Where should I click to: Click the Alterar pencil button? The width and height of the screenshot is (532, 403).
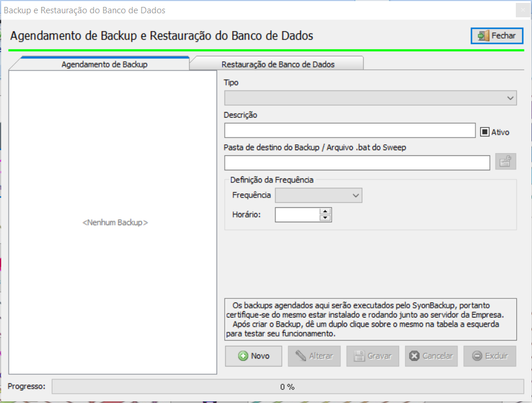click(314, 356)
